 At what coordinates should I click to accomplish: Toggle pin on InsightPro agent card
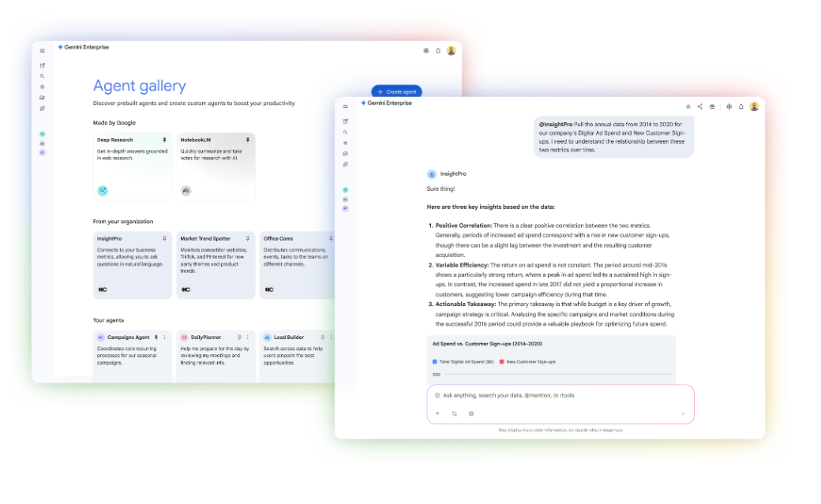(164, 238)
